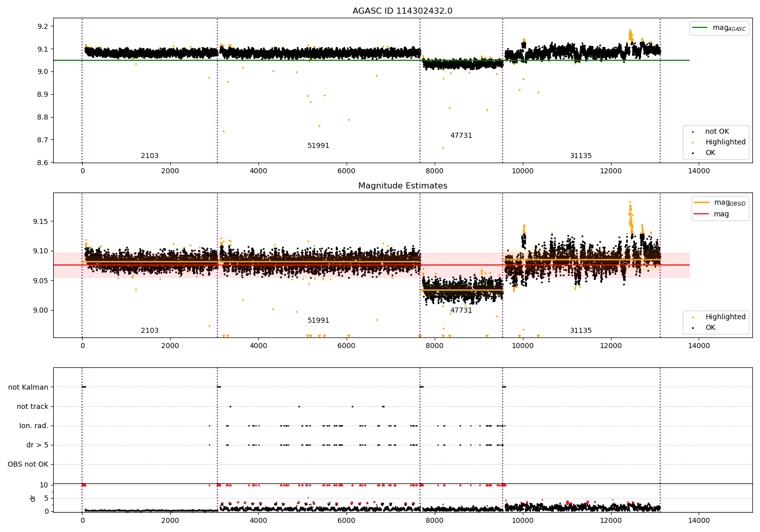The height and width of the screenshot is (532, 760).
Task: Click x-tick '10000' under bottom plot
Action: tap(522, 521)
